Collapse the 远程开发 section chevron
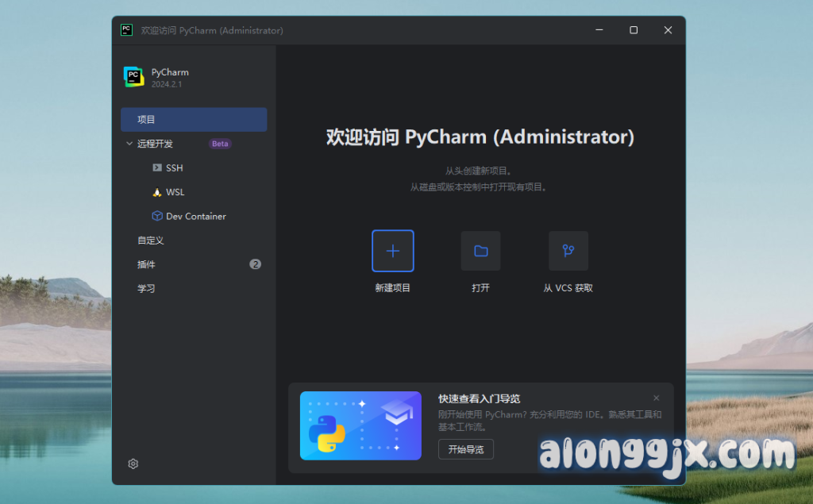Viewport: 813px width, 504px height. click(x=129, y=144)
